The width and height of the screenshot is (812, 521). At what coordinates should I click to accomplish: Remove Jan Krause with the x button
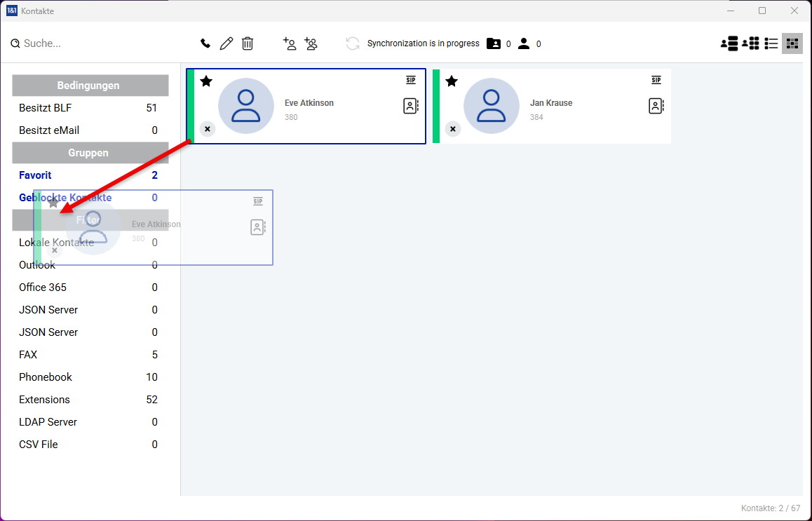coord(453,129)
